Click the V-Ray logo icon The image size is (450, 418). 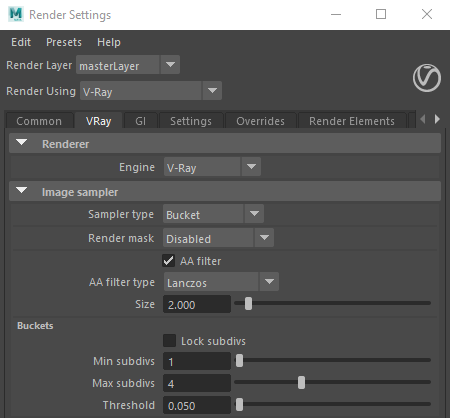pos(427,78)
